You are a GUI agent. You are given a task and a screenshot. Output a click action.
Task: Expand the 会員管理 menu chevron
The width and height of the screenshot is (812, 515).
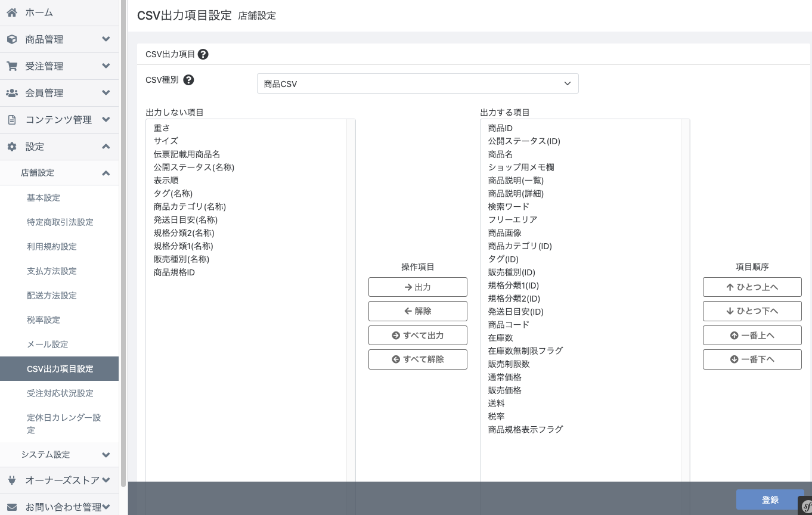pos(106,93)
